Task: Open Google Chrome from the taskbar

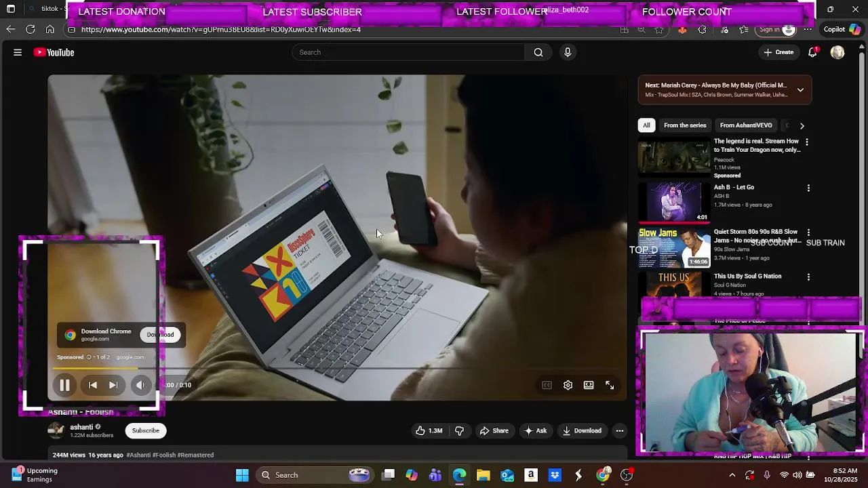Action: (603, 475)
